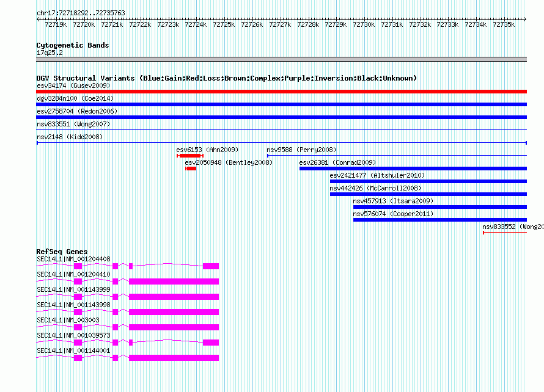The image size is (544, 392).
Task: Click the 72727k ruler mark
Action: 280,24
